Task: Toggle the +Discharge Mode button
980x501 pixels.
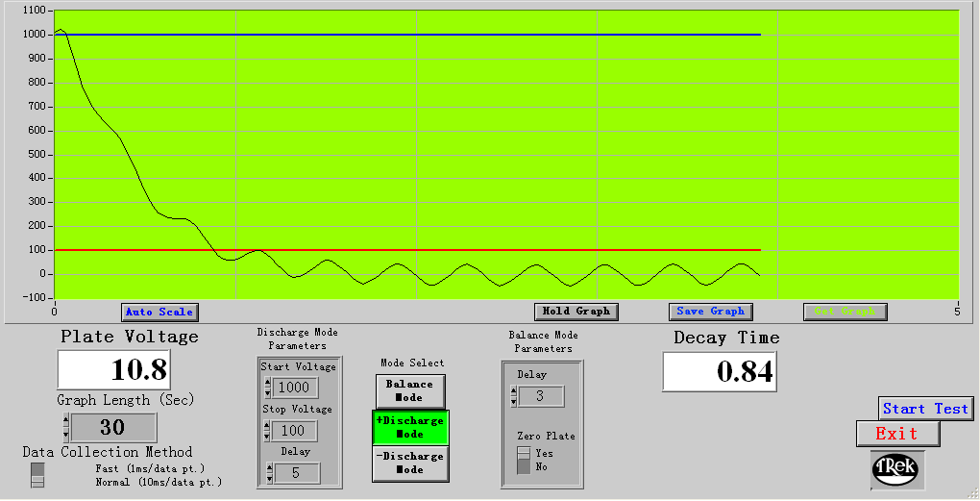Action: pyautogui.click(x=410, y=427)
